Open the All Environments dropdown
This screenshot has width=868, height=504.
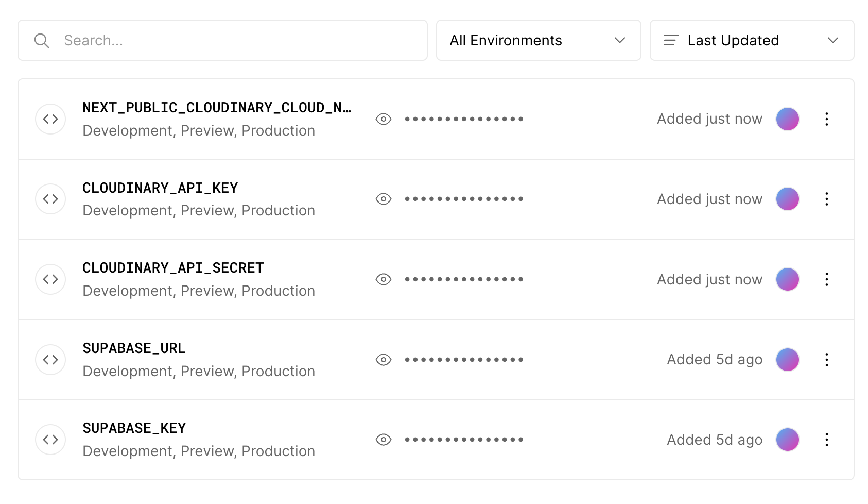(x=538, y=40)
